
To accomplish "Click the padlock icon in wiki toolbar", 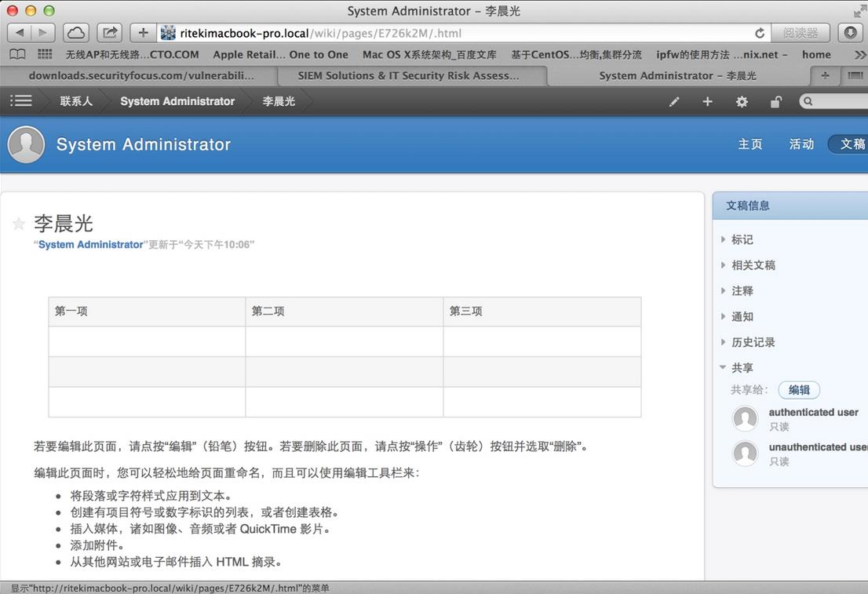I will click(775, 101).
